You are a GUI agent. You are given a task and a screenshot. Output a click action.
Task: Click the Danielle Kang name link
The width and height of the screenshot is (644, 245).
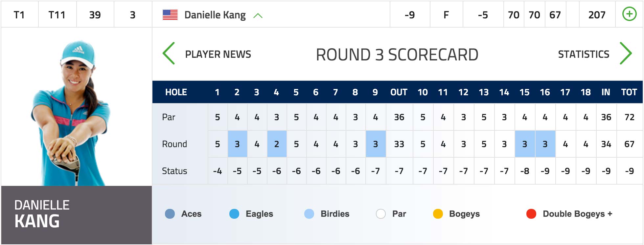pyautogui.click(x=215, y=15)
